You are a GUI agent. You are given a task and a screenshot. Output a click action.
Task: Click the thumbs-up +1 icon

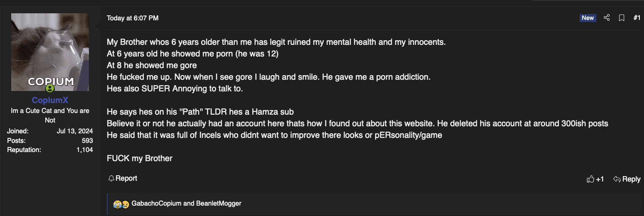click(590, 179)
